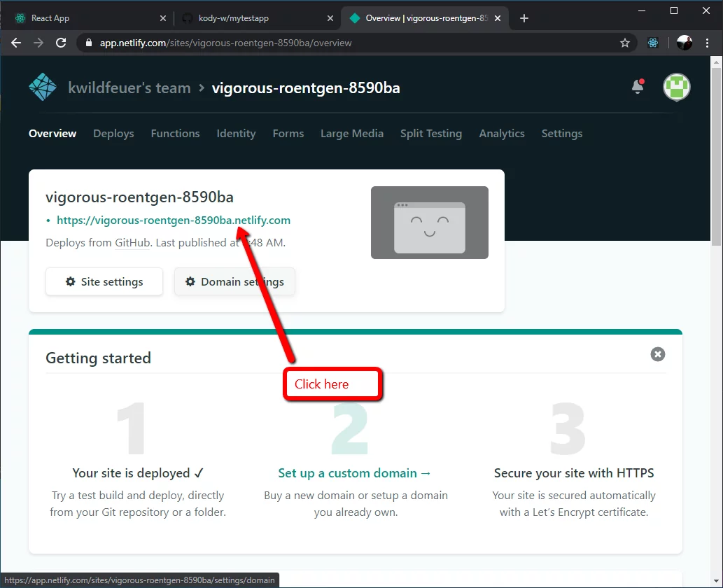This screenshot has height=588, width=723.
Task: Open the user avatar menu in Netlify header
Action: 676,87
